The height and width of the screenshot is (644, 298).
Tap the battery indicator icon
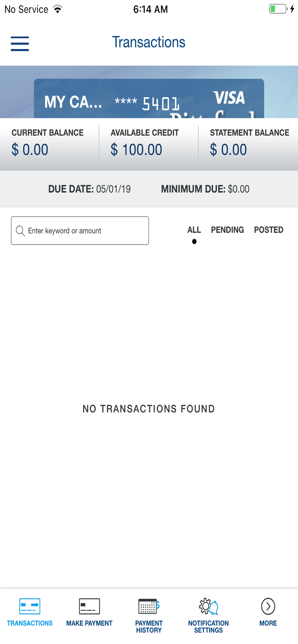pos(278,9)
